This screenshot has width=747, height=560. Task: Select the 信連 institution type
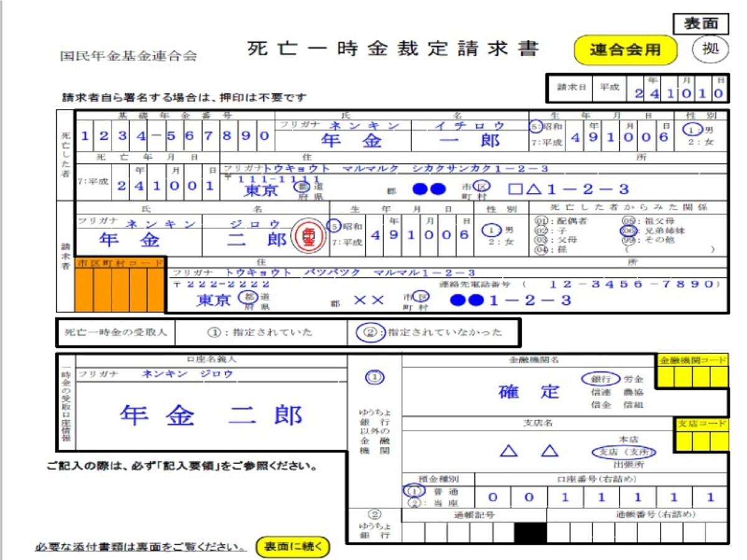[601, 392]
